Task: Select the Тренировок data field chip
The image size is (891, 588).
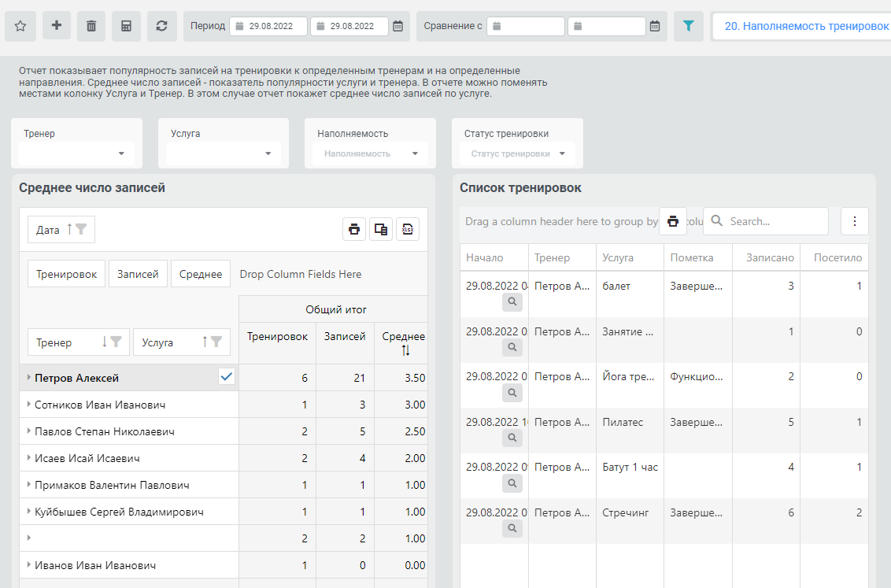Action: (66, 274)
